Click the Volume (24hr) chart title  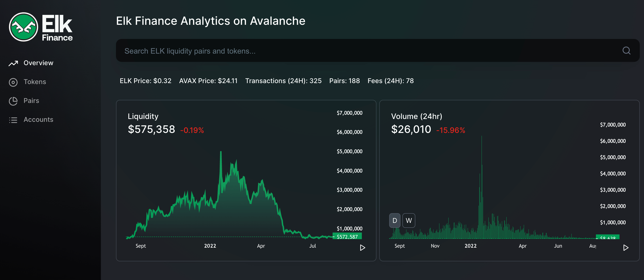pyautogui.click(x=417, y=116)
